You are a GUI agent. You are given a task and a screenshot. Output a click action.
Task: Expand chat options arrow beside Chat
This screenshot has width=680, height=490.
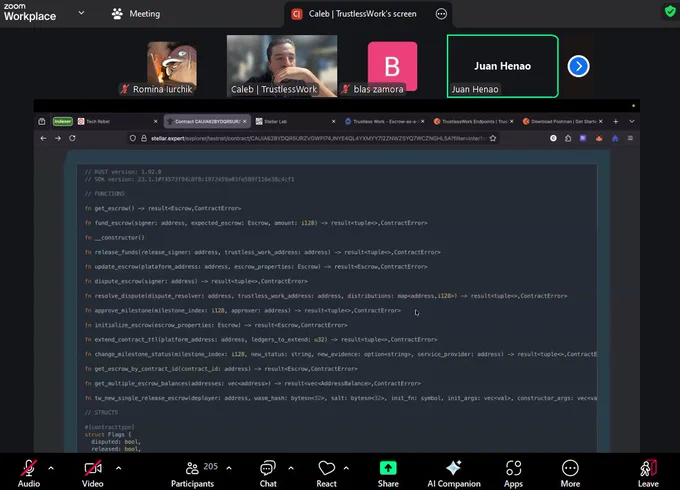(x=291, y=468)
